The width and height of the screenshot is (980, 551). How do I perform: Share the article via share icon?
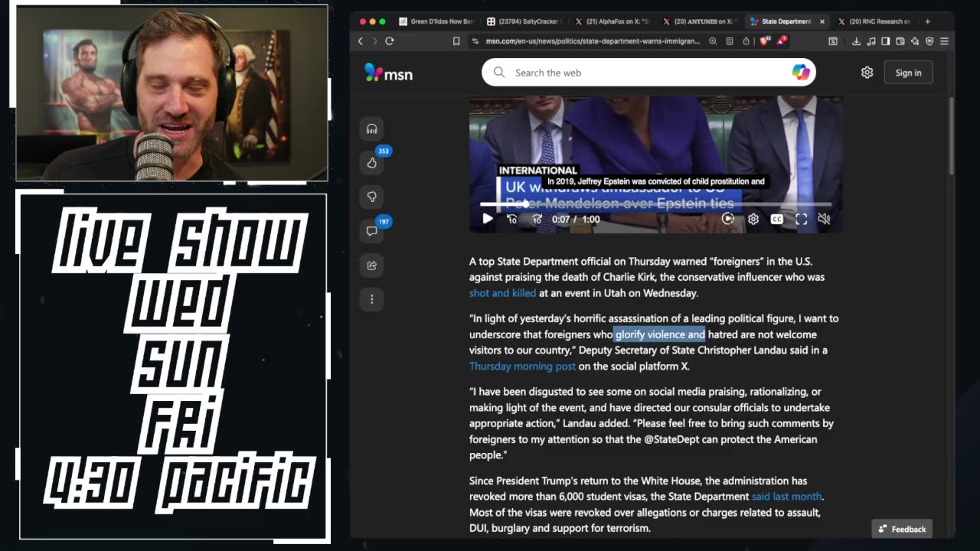371,265
